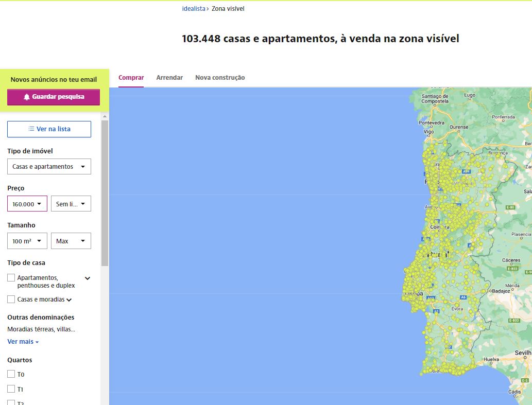This screenshot has width=532, height=405.
Task: Open the minimum price 160.000 dropdown
Action: [27, 204]
